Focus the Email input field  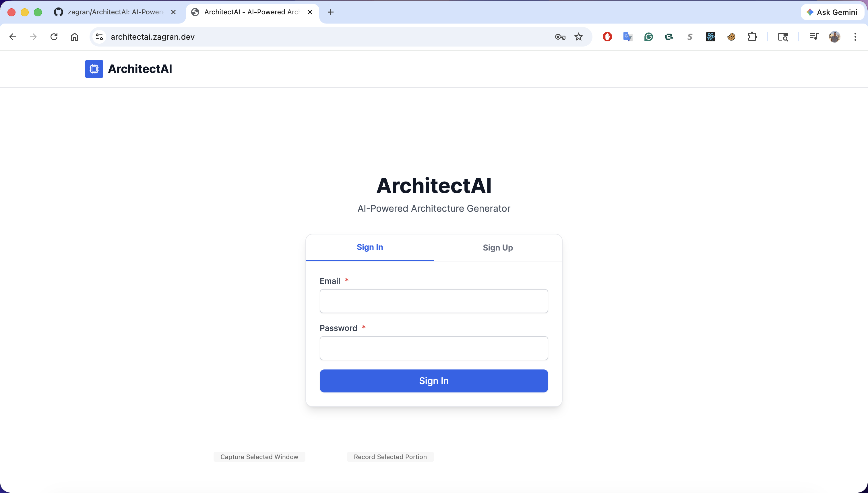[x=434, y=301]
